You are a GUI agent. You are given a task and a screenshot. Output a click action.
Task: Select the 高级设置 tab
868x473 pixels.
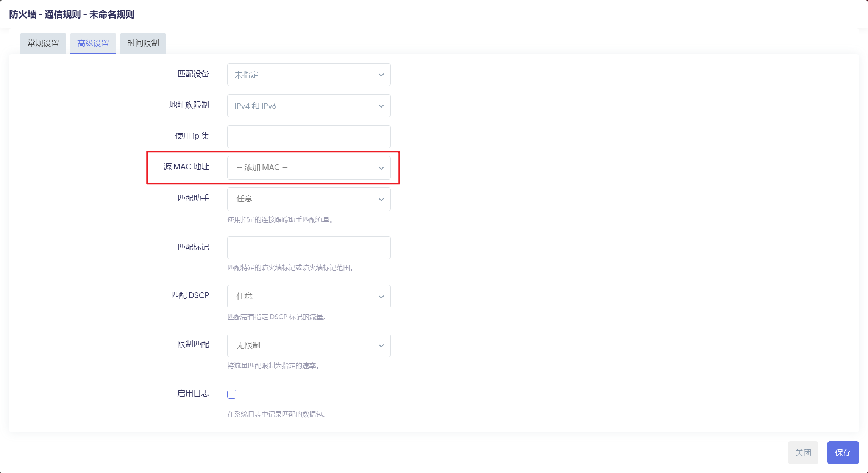pos(93,43)
